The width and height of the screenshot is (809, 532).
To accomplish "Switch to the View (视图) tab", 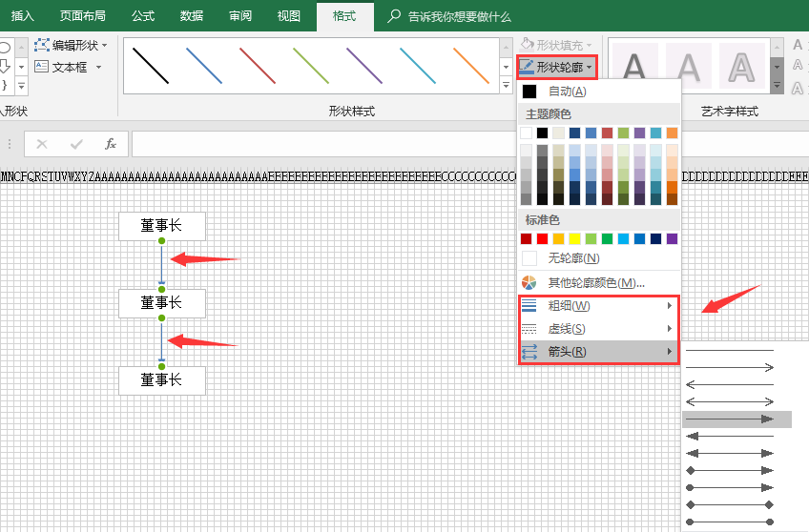I will [x=288, y=16].
